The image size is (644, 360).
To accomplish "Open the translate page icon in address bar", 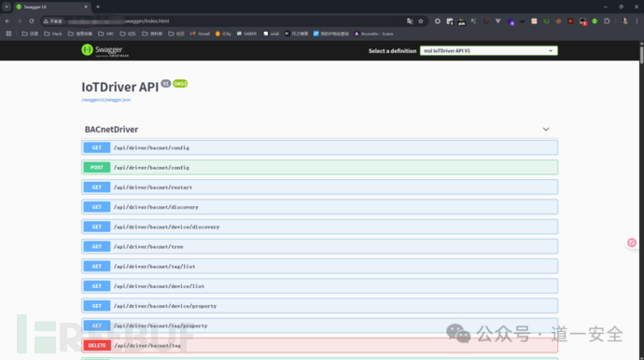I will point(410,21).
